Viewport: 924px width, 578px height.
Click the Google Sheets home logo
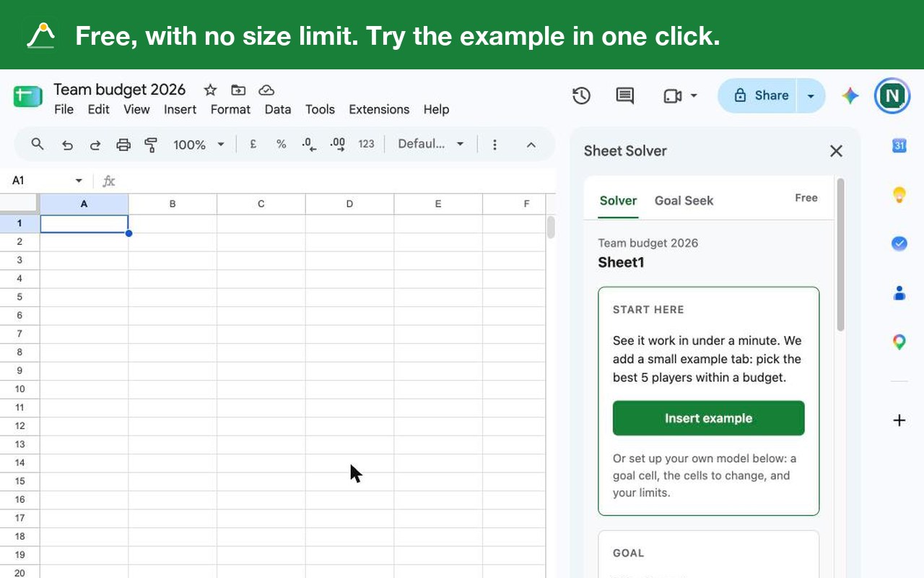coord(28,96)
